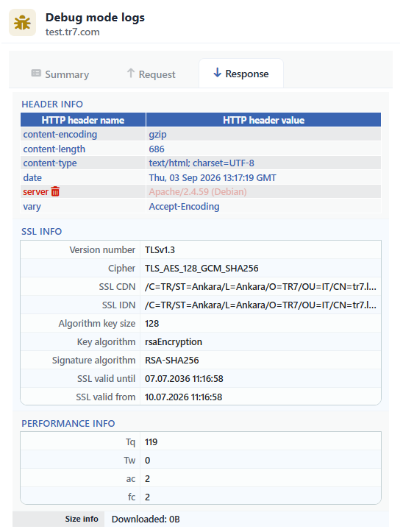Click the Apache/2.4.59 (Debian) value
This screenshot has height=532, width=403.
(x=198, y=192)
